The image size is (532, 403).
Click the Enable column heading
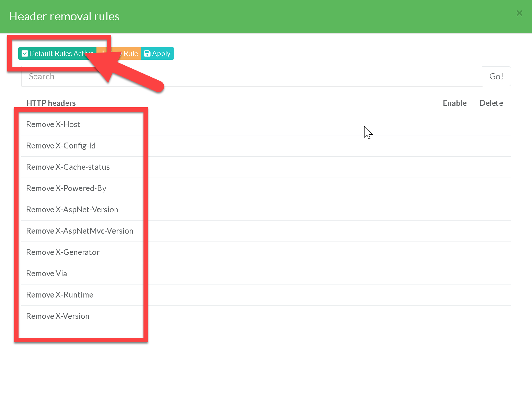click(454, 103)
